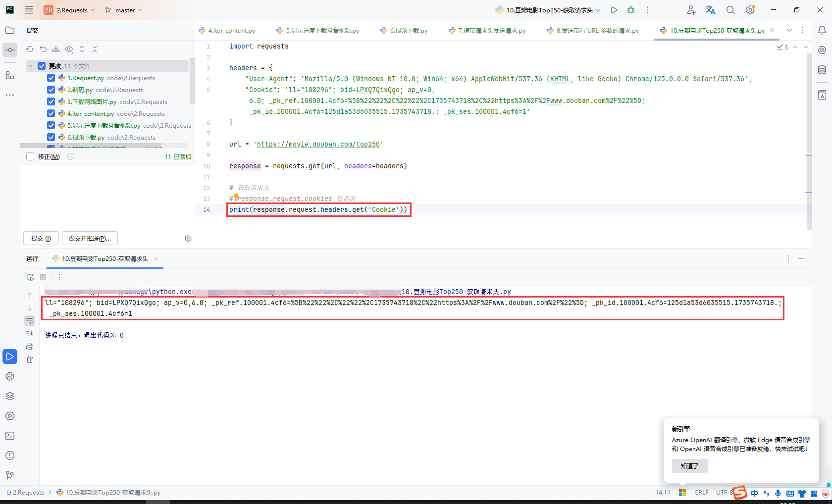The width and height of the screenshot is (832, 504).
Task: Click the changes list vertical scrollbar
Action: point(192,82)
